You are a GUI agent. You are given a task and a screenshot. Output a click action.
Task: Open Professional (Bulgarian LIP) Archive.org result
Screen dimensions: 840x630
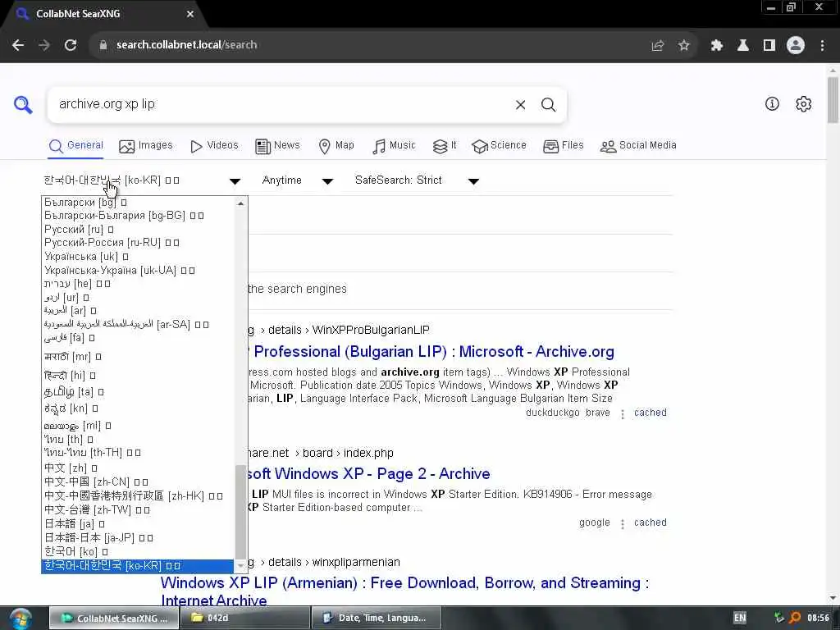[434, 352]
